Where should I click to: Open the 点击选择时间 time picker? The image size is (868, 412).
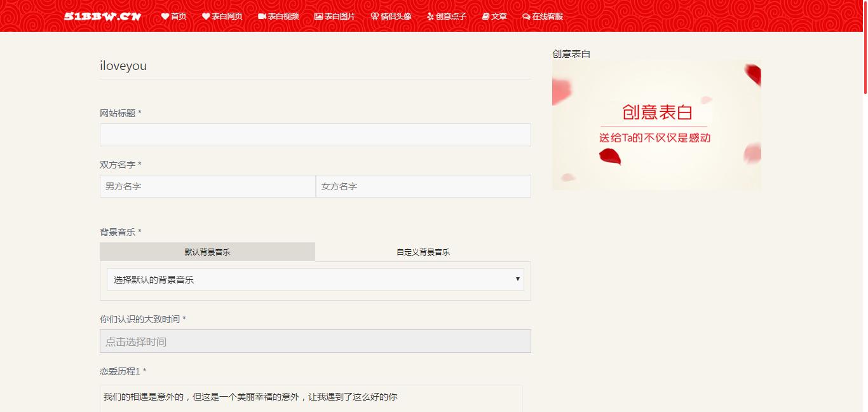tap(315, 341)
